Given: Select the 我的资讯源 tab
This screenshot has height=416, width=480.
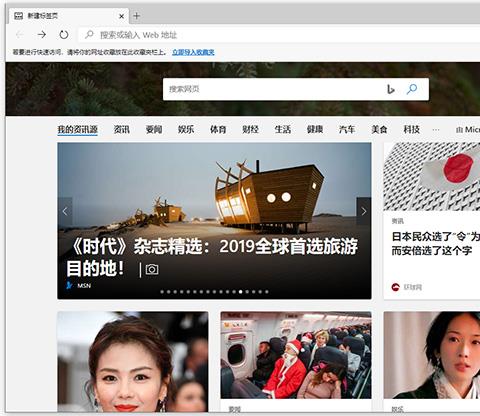Looking at the screenshot, I should (77, 129).
